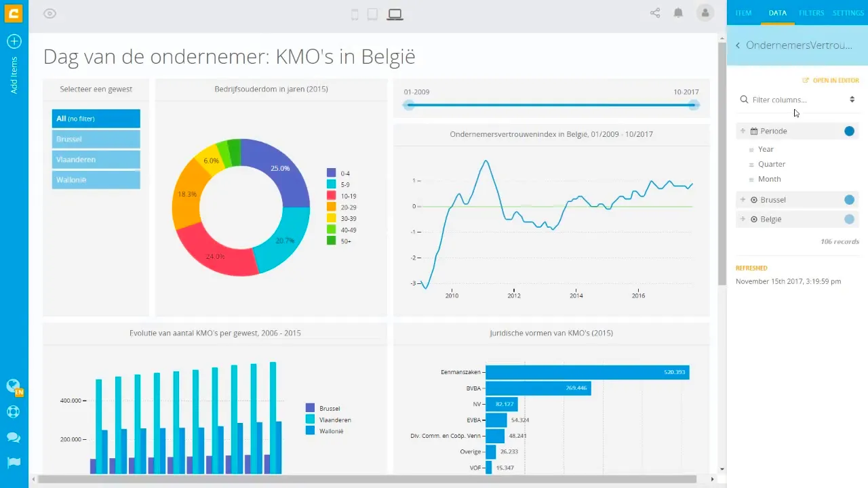Click the BVBA bar 269.446

point(538,388)
